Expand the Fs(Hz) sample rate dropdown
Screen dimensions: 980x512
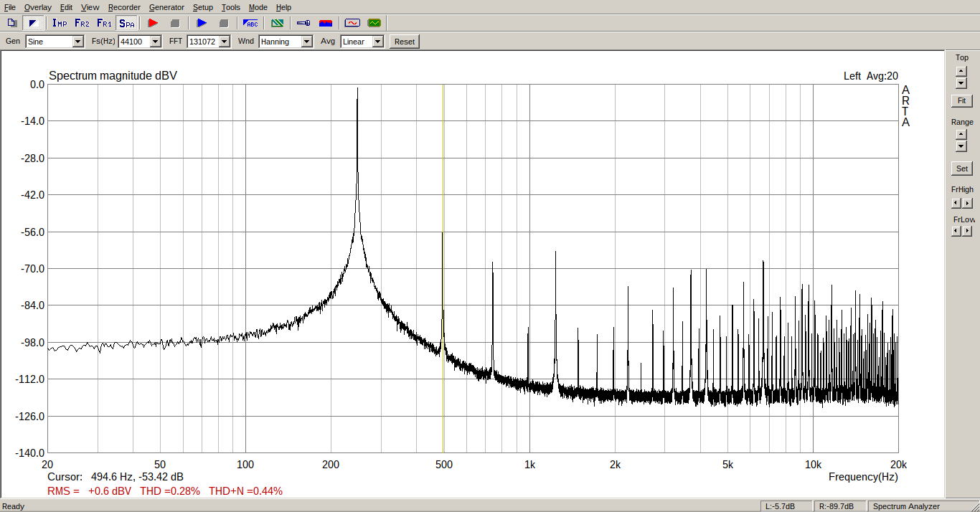click(x=155, y=42)
